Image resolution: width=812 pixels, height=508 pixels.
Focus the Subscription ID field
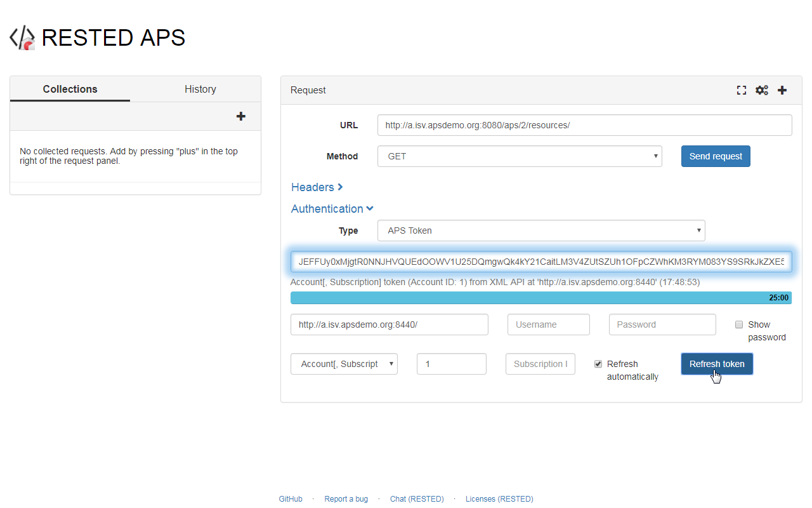540,364
